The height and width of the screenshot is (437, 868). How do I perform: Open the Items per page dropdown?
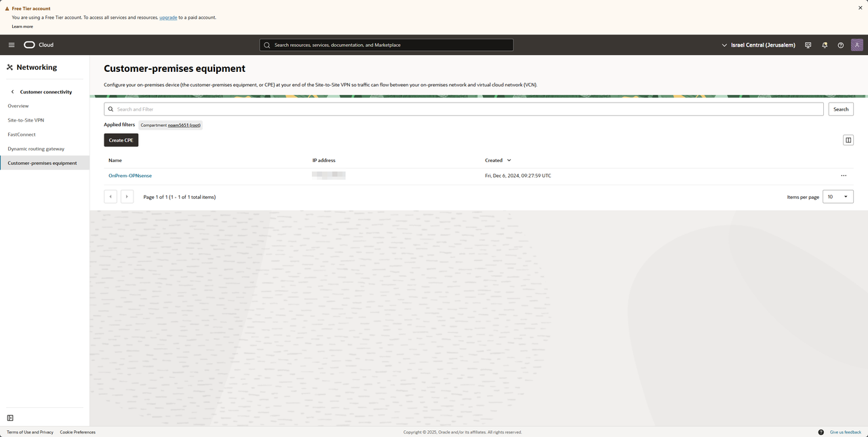tap(839, 197)
